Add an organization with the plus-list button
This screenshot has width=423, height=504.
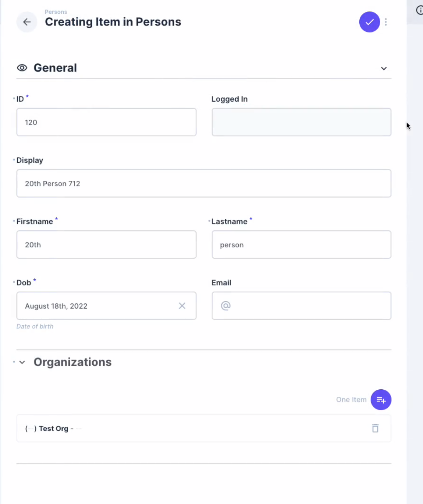(x=381, y=400)
